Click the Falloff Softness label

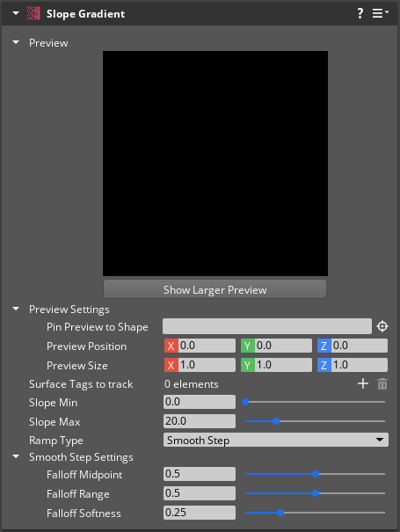tap(84, 513)
